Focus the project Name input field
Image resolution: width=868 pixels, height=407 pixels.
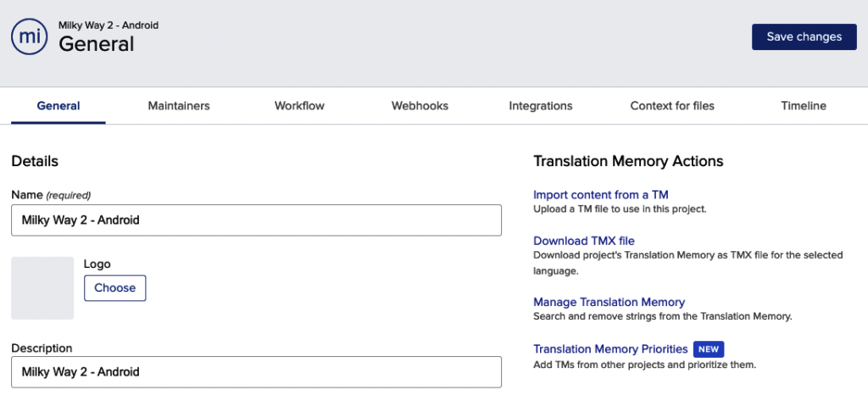[256, 220]
